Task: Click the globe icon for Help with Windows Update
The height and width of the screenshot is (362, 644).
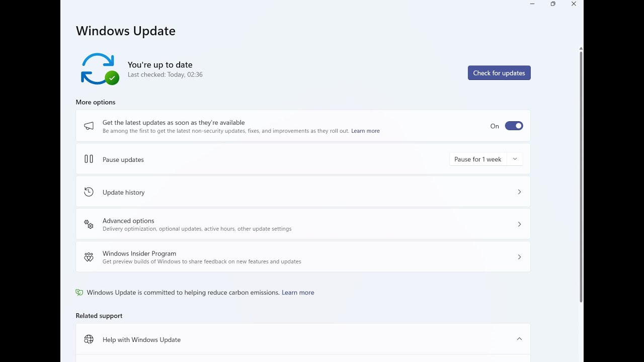Action: tap(89, 339)
